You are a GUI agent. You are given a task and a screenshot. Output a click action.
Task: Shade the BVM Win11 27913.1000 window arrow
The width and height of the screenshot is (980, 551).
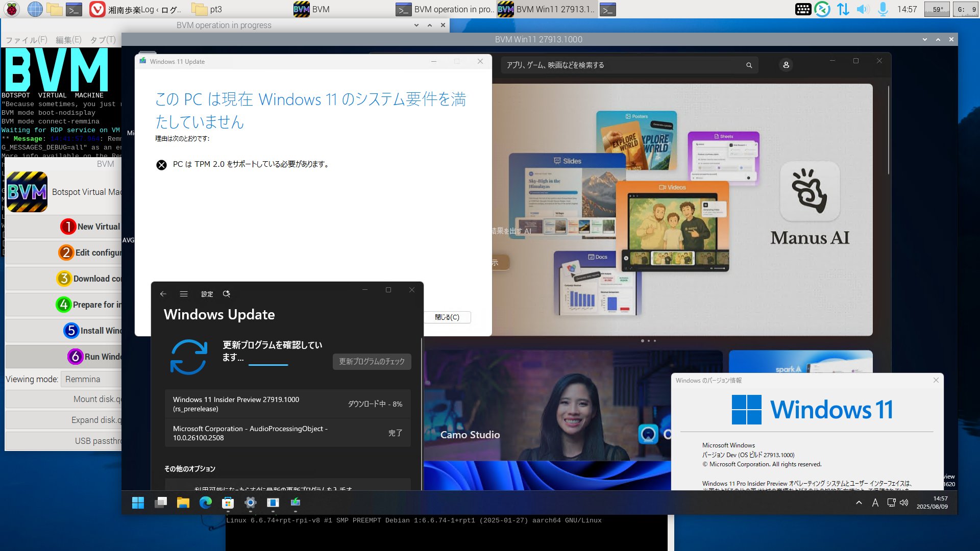coord(925,39)
